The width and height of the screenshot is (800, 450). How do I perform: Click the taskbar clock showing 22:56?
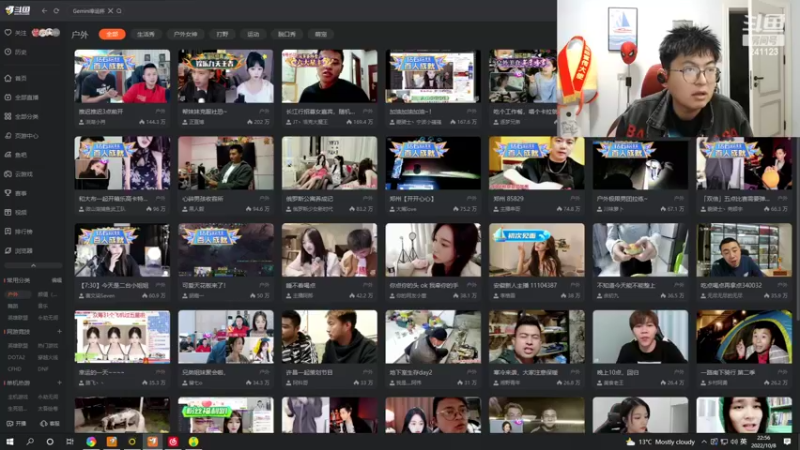(763, 442)
